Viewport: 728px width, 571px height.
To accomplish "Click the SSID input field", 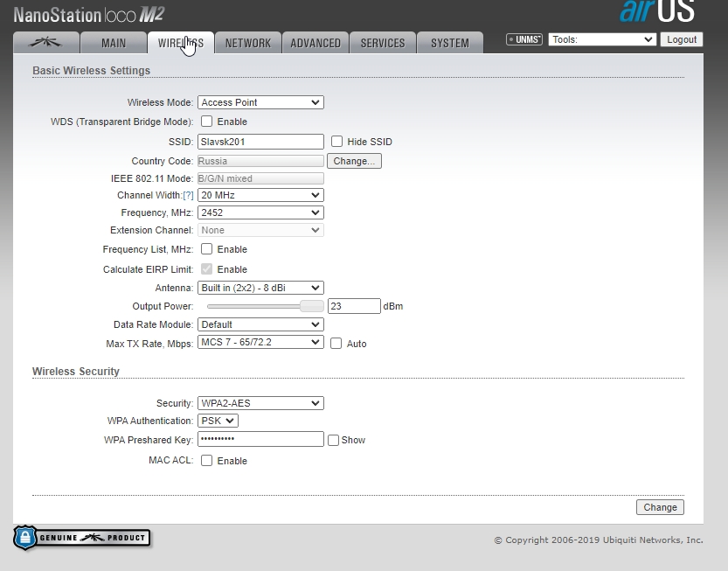I will (x=260, y=142).
